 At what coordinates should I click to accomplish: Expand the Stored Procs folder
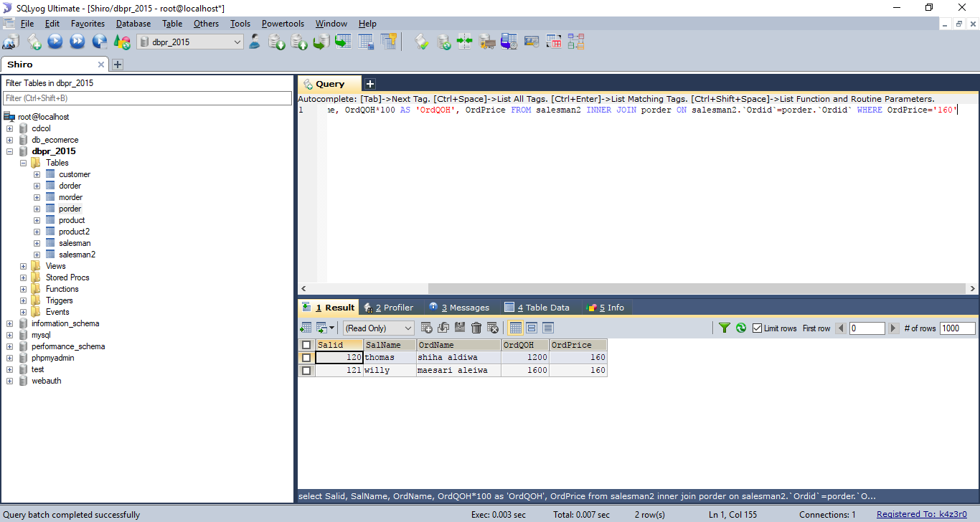[23, 277]
